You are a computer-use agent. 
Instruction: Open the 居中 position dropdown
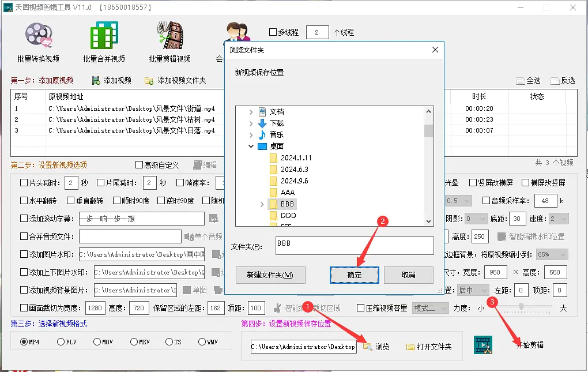pyautogui.click(x=473, y=290)
